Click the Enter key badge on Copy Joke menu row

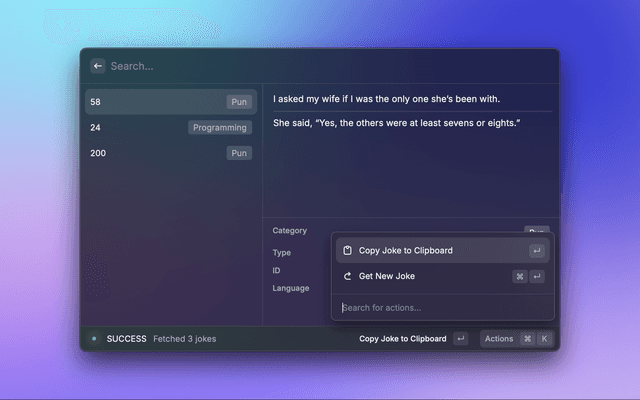click(x=537, y=251)
